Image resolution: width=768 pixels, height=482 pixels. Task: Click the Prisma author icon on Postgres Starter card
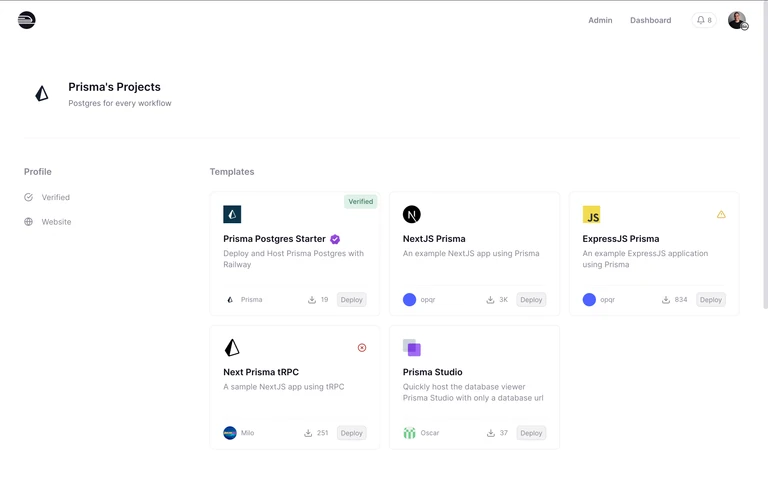[x=230, y=299]
